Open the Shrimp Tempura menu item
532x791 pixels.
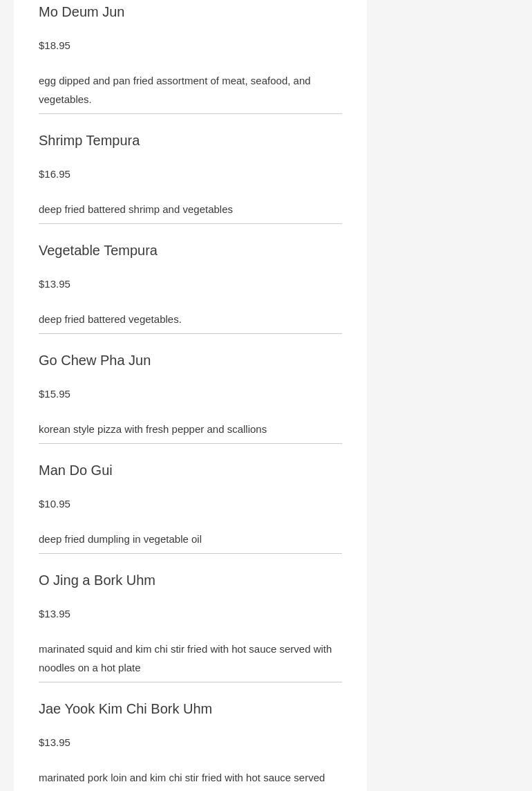point(89,140)
